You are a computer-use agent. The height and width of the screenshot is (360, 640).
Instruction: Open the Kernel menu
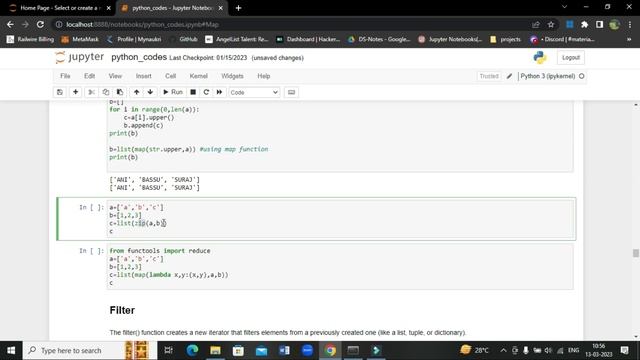198,76
